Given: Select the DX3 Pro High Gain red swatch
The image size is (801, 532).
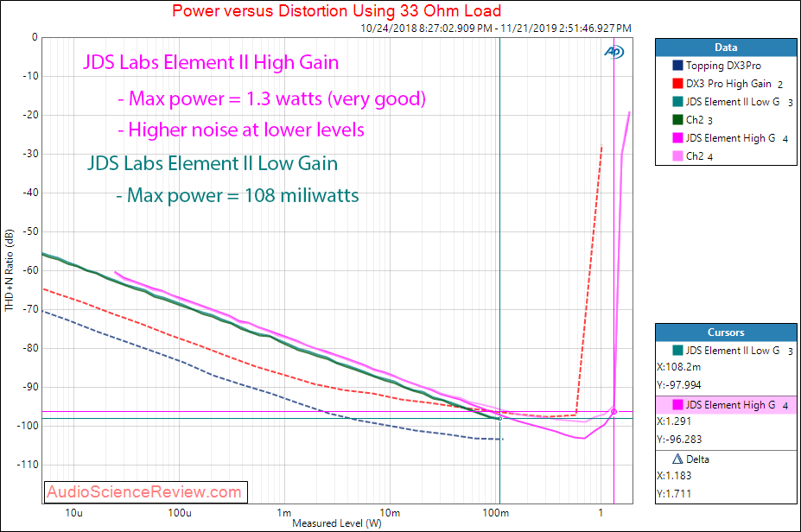Looking at the screenshot, I should (x=678, y=83).
